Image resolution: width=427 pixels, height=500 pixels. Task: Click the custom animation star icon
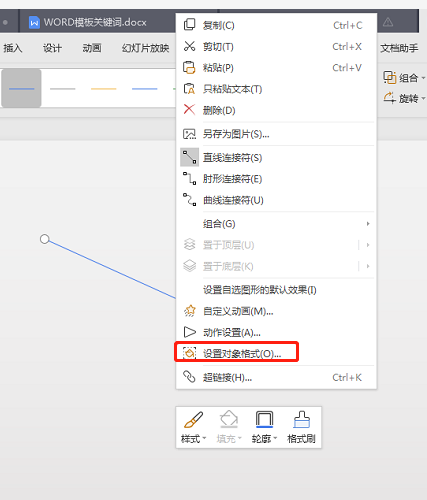(x=189, y=311)
